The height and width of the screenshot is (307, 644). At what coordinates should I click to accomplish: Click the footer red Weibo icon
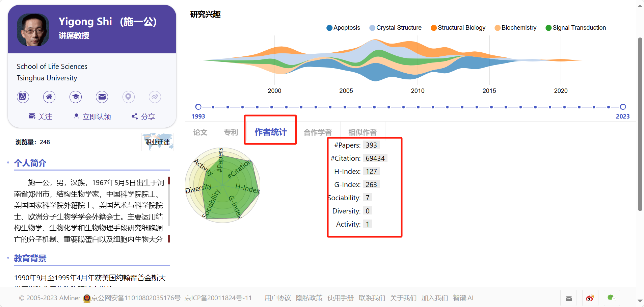(590, 298)
